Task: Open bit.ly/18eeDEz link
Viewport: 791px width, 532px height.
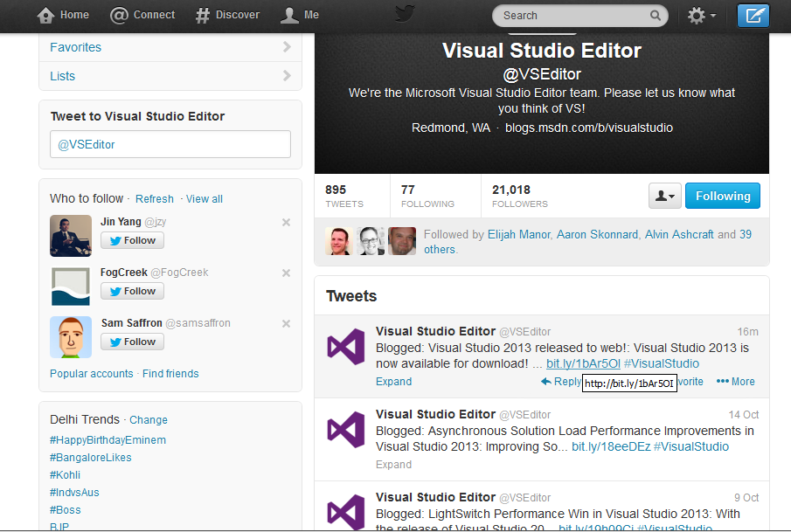Action: 611,446
